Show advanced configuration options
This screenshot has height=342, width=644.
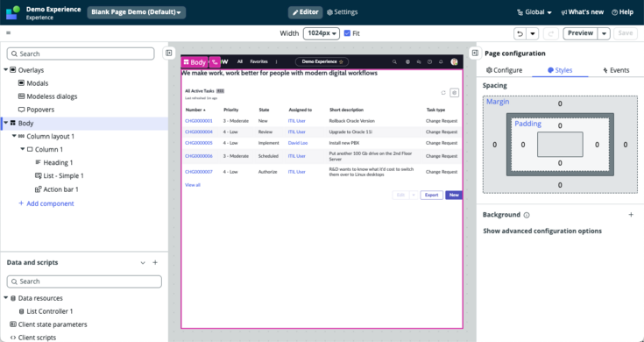click(x=542, y=231)
